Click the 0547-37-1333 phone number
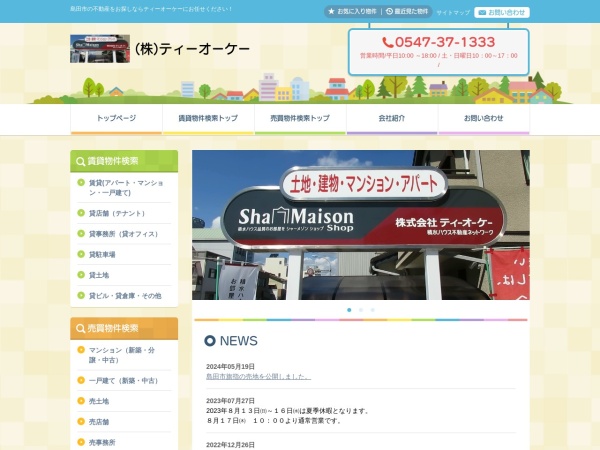600x450 pixels. pyautogui.click(x=445, y=42)
